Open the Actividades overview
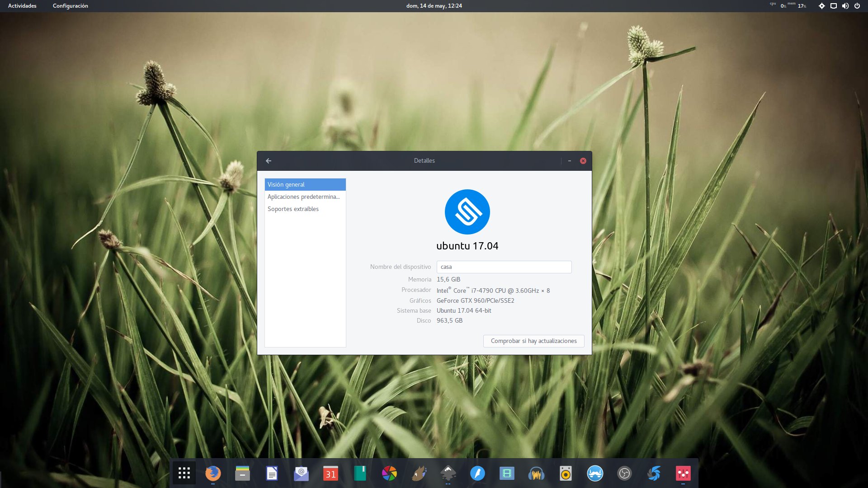Viewport: 868px width, 488px height. [22, 6]
